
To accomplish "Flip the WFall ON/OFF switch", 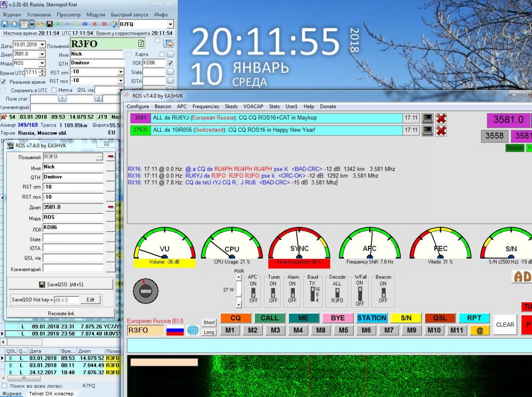I will (x=360, y=292).
